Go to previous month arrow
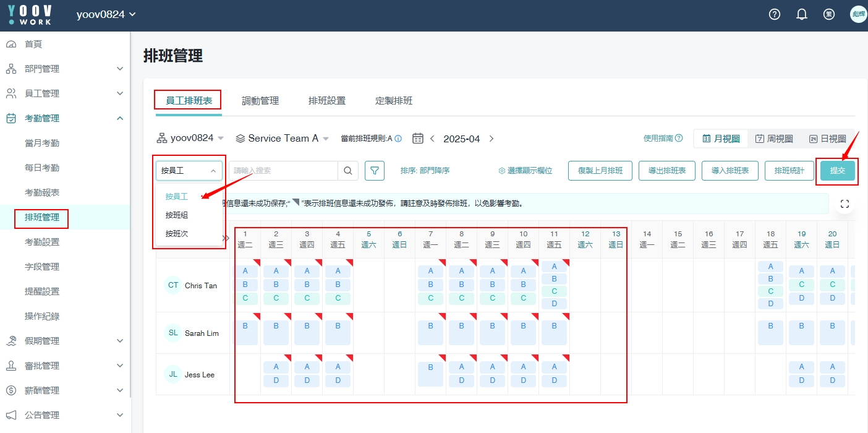 [x=433, y=139]
